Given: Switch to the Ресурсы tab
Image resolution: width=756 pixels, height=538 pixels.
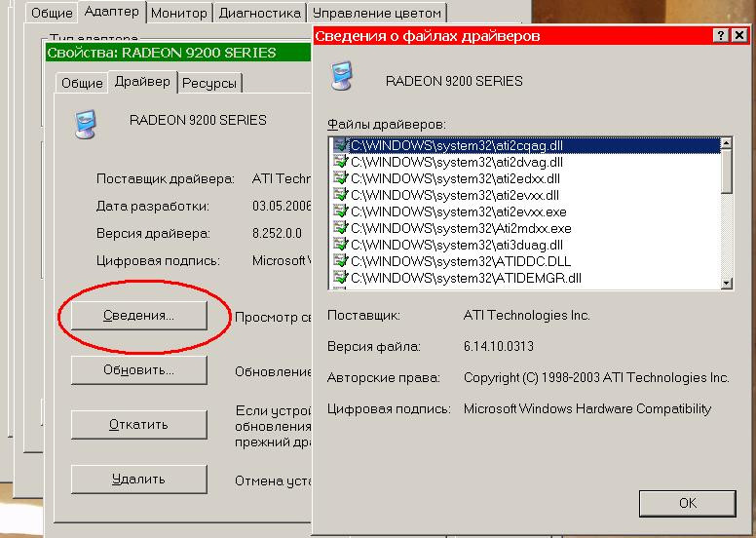Looking at the screenshot, I should click(209, 84).
